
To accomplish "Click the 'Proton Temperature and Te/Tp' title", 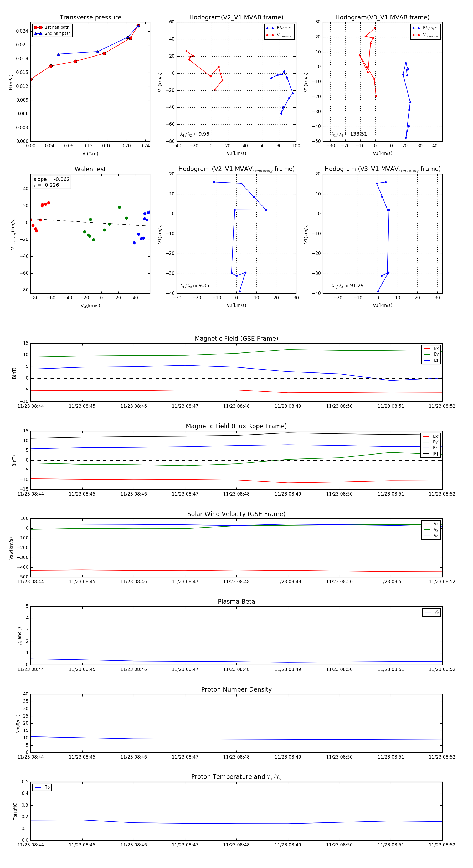I will [236, 777].
